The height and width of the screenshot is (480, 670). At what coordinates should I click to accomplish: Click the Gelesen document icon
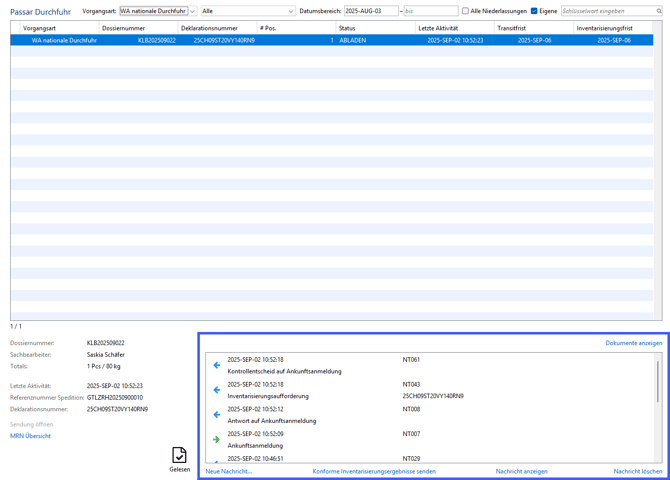click(179, 455)
